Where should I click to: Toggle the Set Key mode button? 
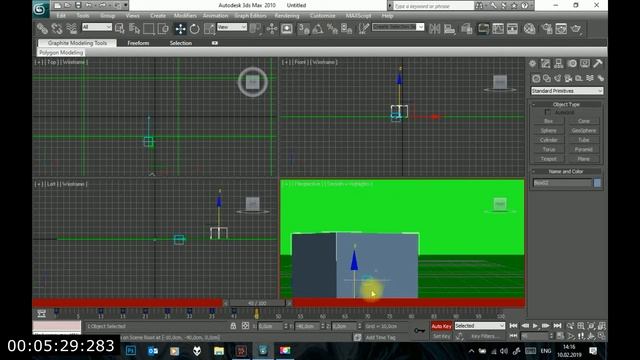click(x=442, y=336)
